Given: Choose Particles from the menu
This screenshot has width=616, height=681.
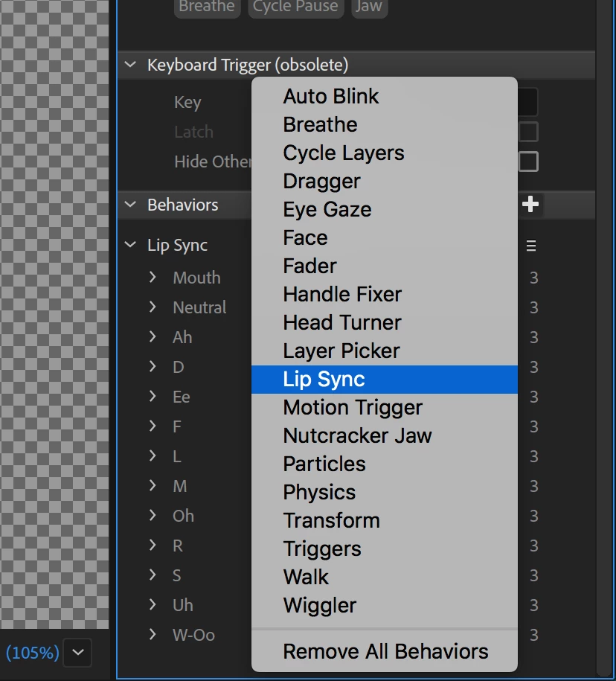Looking at the screenshot, I should coord(384,464).
